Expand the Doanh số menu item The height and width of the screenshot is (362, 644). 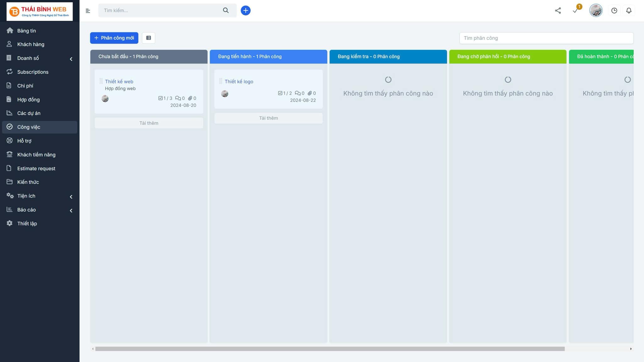(x=71, y=58)
